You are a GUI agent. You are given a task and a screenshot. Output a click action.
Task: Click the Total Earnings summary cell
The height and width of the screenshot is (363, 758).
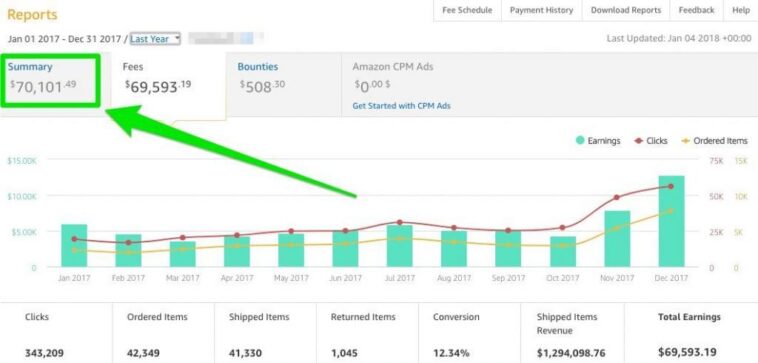point(691,334)
